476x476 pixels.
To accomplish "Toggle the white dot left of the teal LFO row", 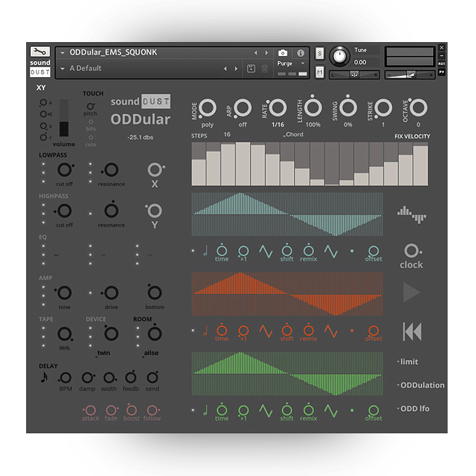I will [x=193, y=251].
